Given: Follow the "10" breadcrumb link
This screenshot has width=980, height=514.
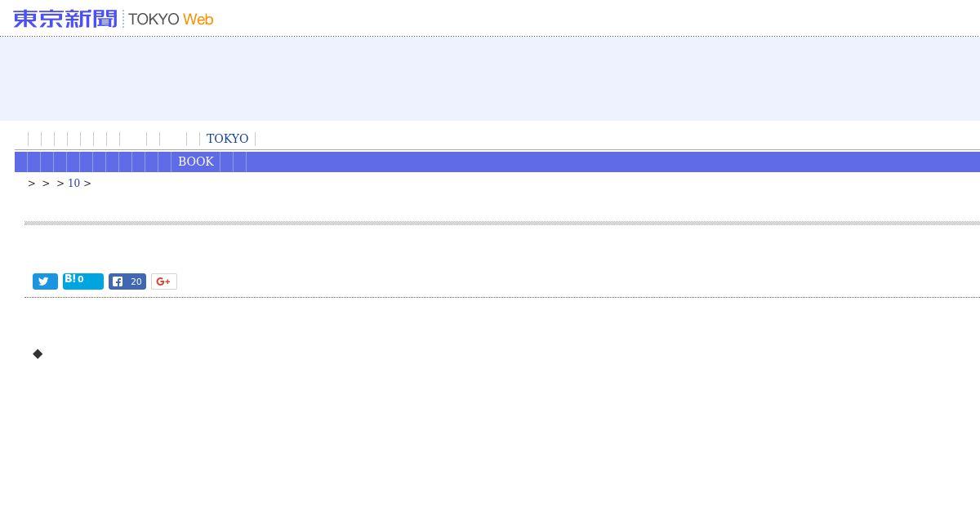Looking at the screenshot, I should (x=73, y=184).
